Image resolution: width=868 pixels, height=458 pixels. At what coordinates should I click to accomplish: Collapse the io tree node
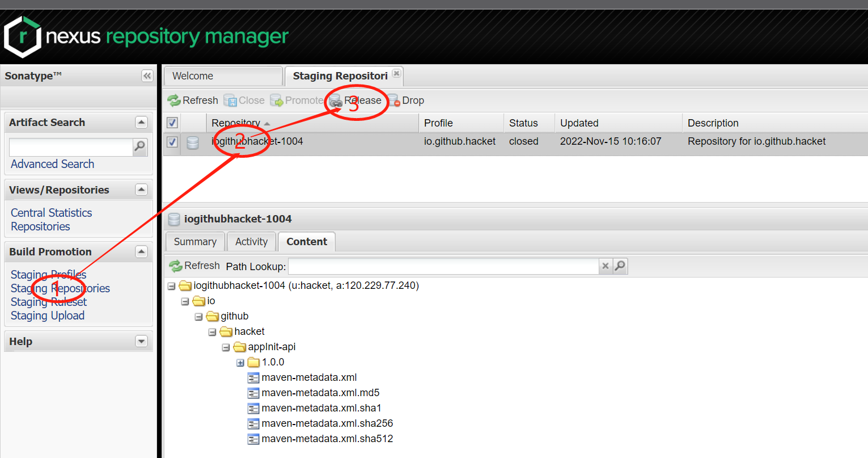[x=185, y=301]
